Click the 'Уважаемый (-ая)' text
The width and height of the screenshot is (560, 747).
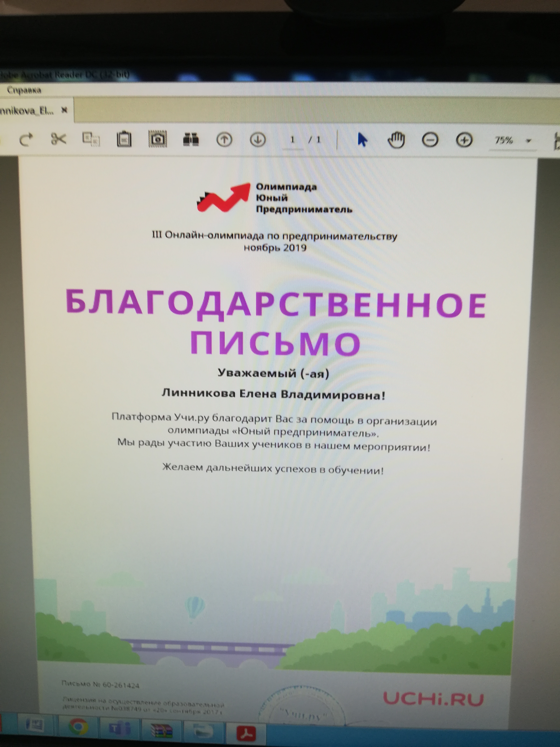pos(273,373)
